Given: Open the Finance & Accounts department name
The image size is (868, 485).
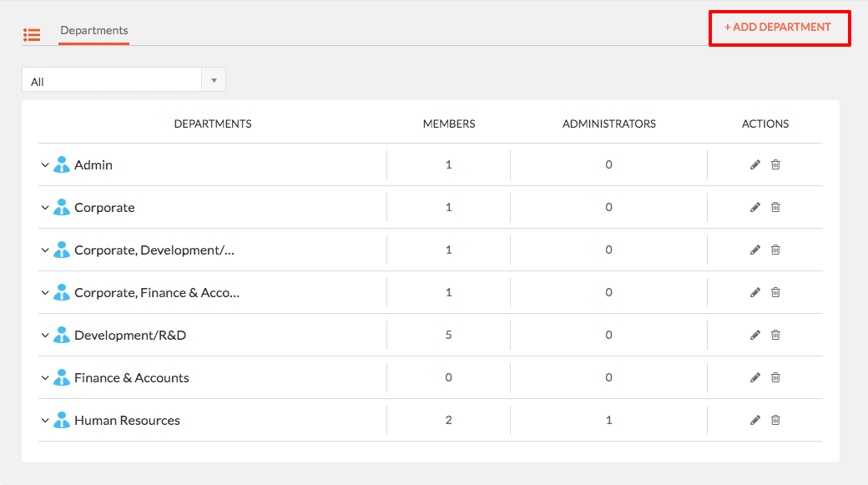Looking at the screenshot, I should point(132,377).
